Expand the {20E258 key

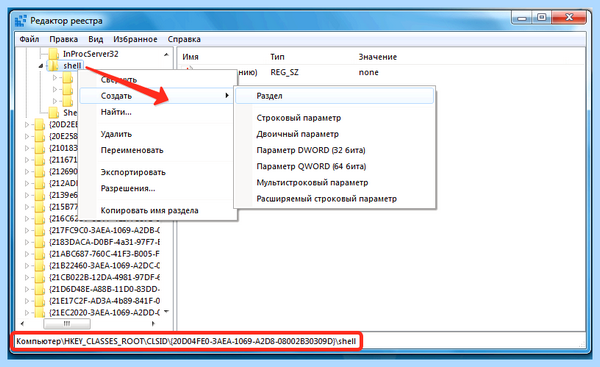point(27,136)
